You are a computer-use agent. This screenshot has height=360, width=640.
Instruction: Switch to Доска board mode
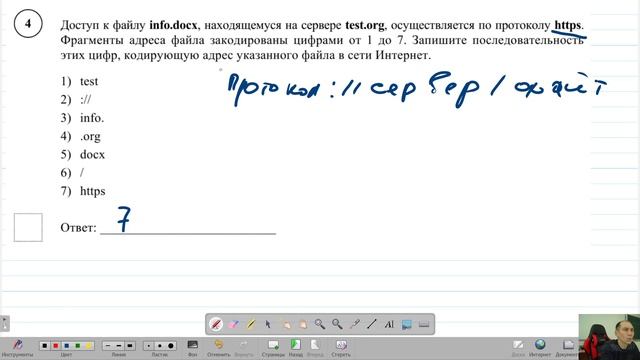(x=518, y=348)
